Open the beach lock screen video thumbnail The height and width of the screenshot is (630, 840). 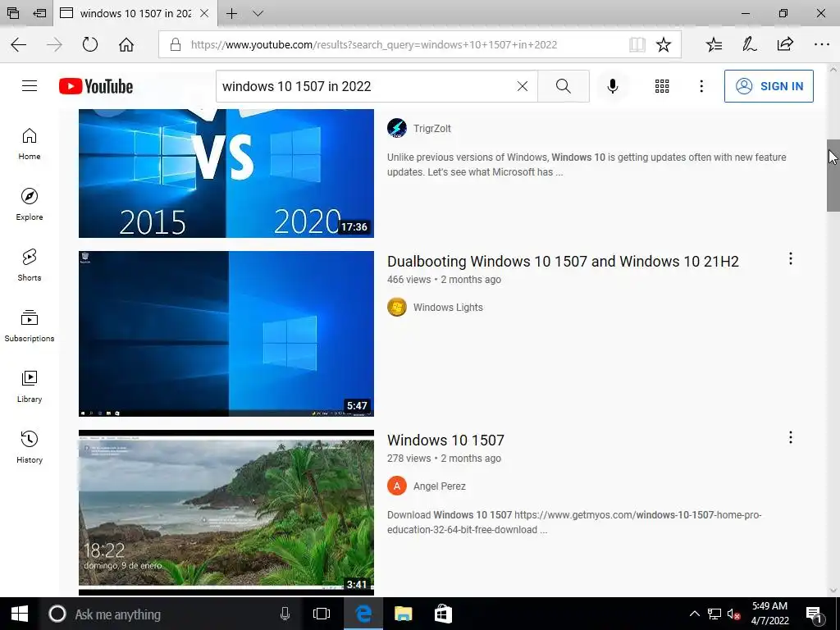226,513
